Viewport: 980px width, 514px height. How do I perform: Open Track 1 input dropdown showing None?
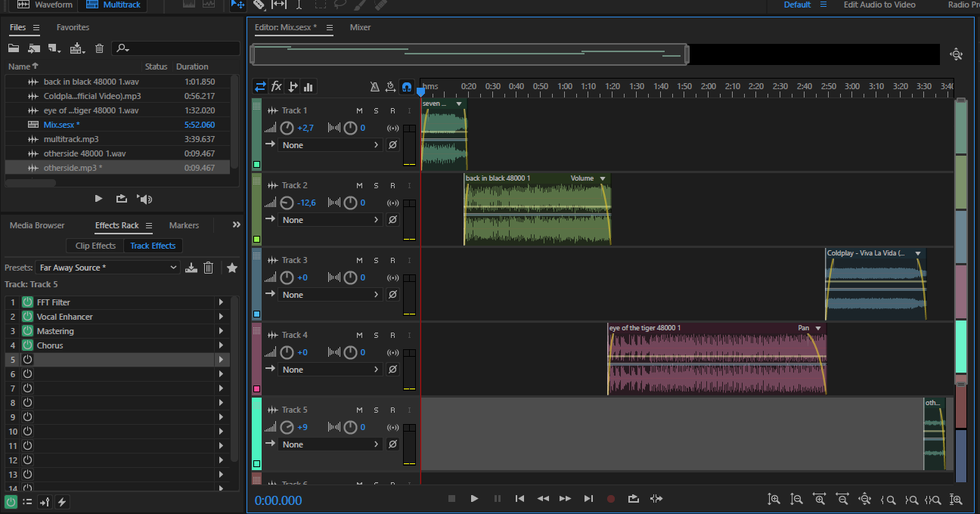click(330, 145)
